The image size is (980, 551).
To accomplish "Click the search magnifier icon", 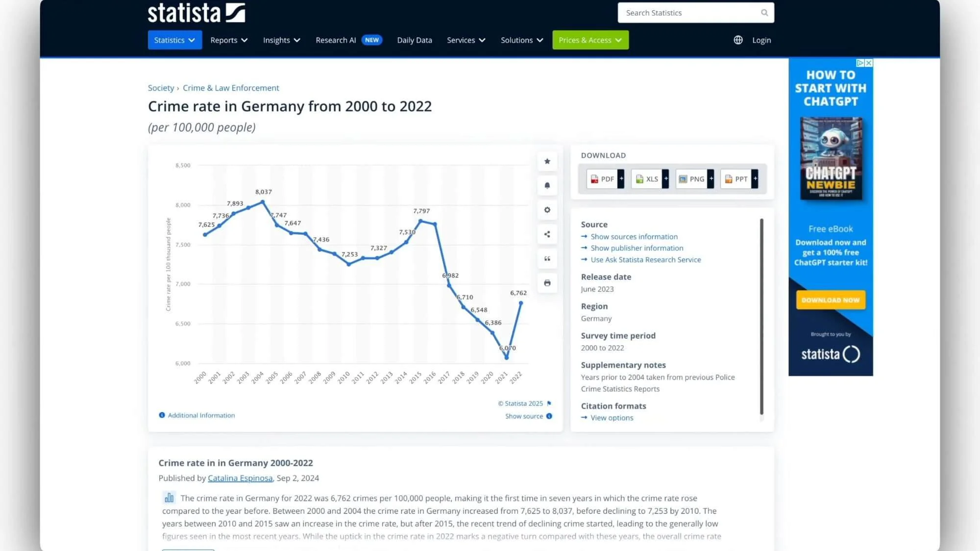I will click(x=764, y=13).
